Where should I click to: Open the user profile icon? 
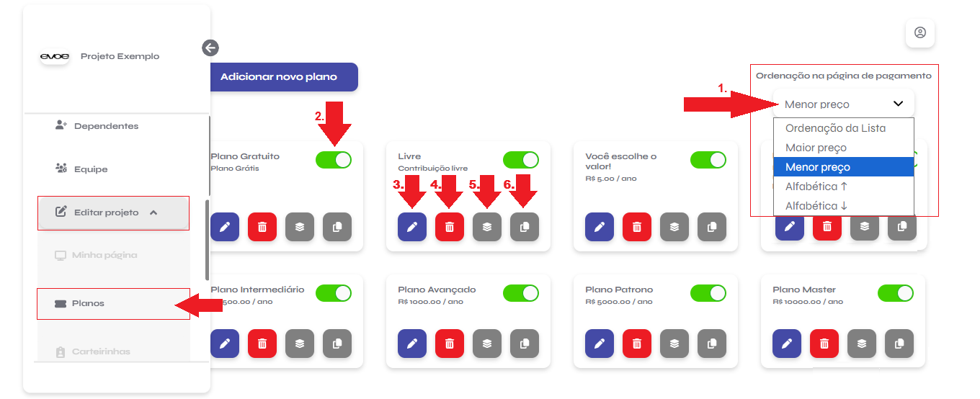pos(920,33)
